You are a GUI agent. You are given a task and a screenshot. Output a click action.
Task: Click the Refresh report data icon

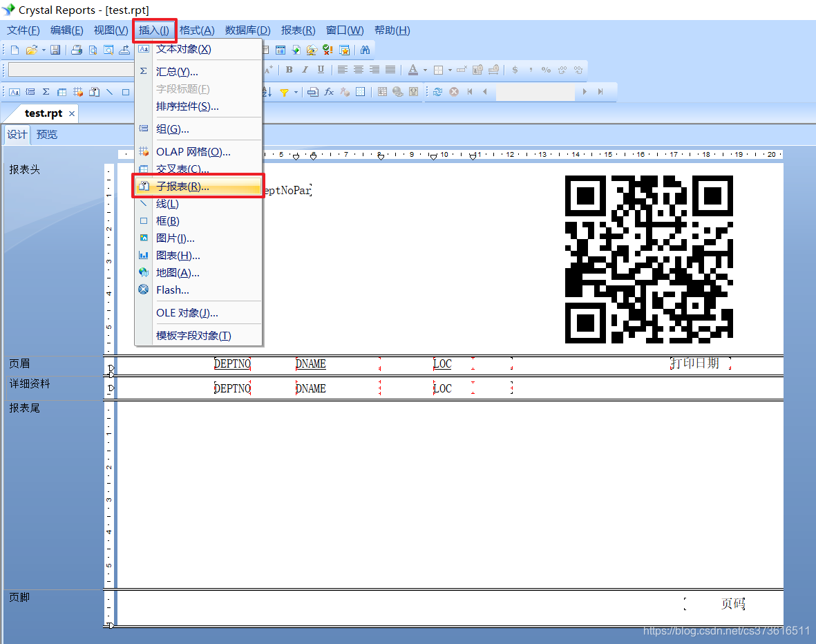(437, 92)
